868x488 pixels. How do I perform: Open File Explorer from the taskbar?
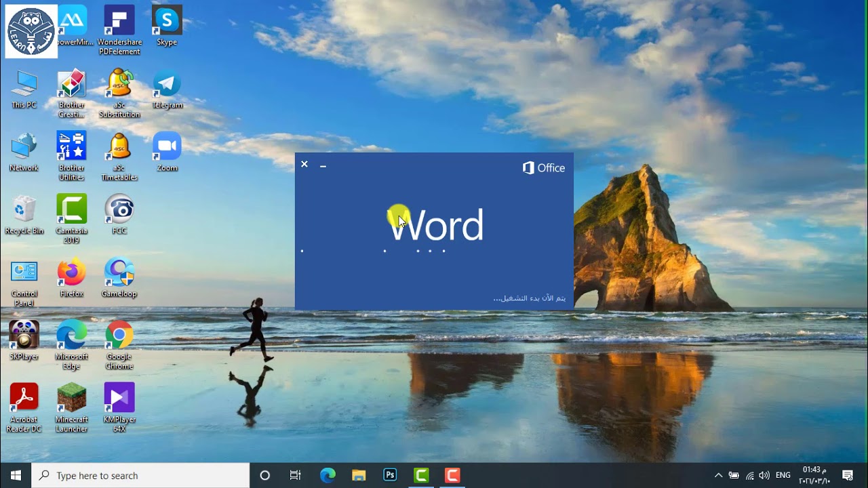click(359, 475)
